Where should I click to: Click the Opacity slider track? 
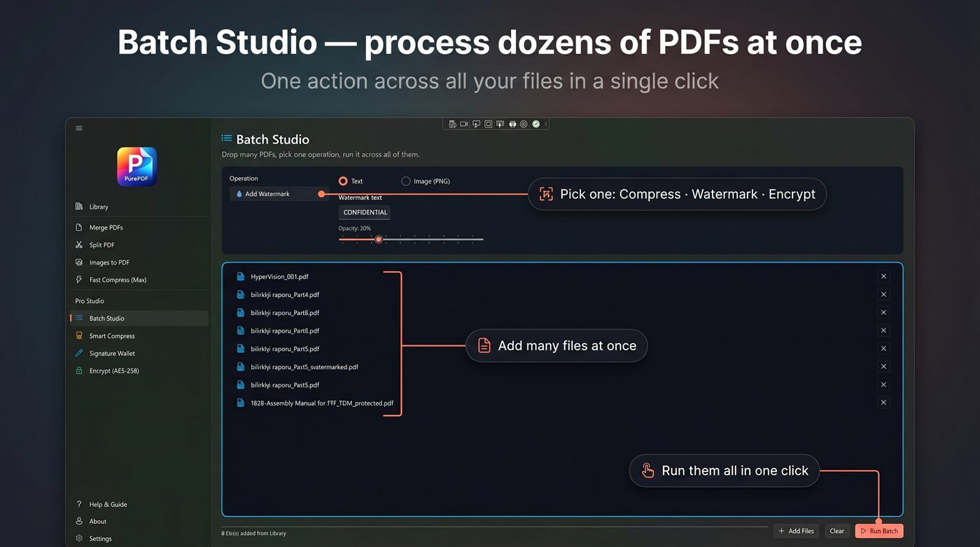pos(411,240)
